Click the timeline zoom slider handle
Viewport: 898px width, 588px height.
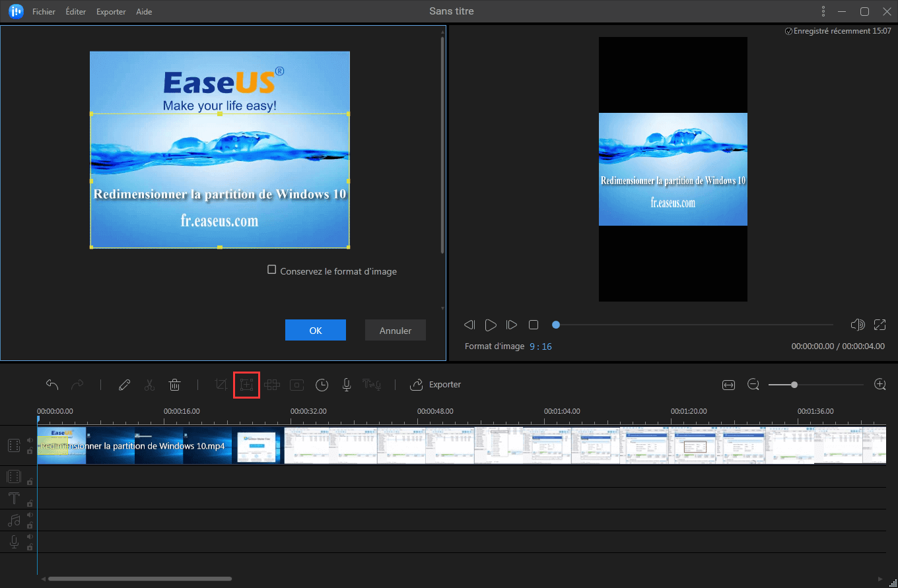pos(794,385)
